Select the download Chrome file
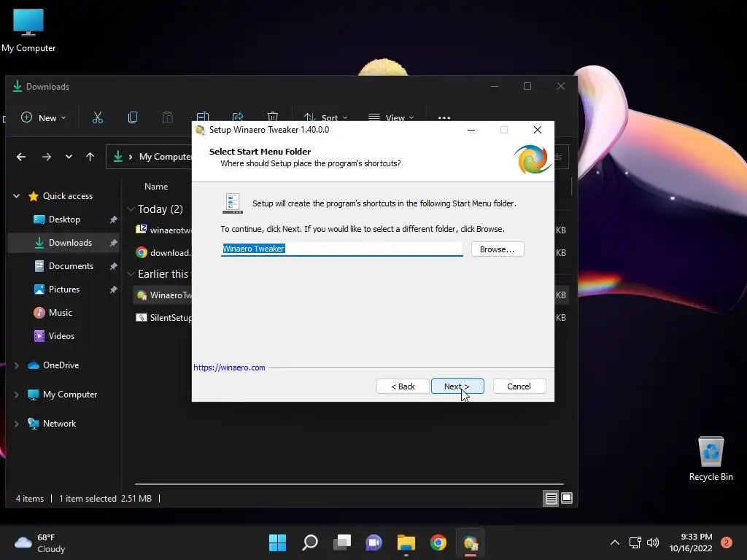This screenshot has height=560, width=747. (x=163, y=253)
